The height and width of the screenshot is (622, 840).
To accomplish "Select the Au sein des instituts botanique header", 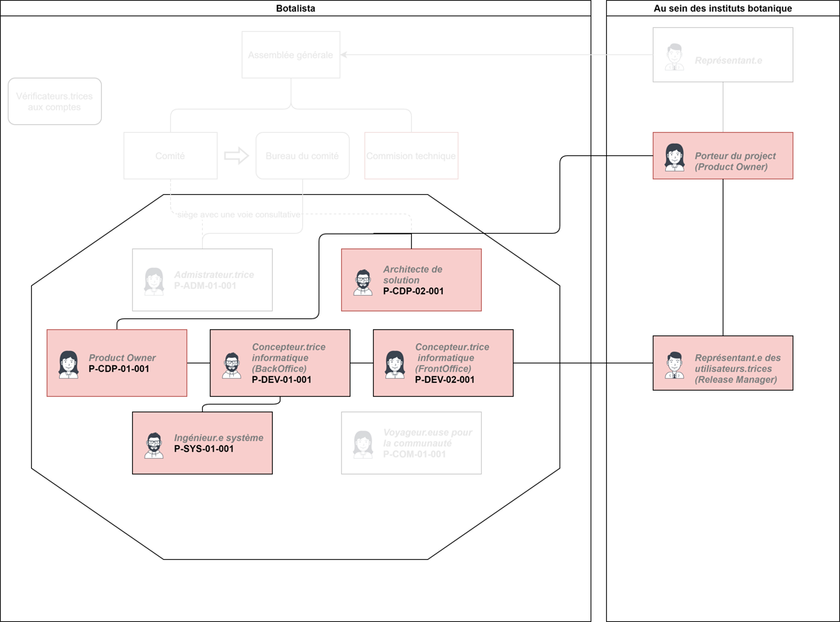I will pos(723,8).
